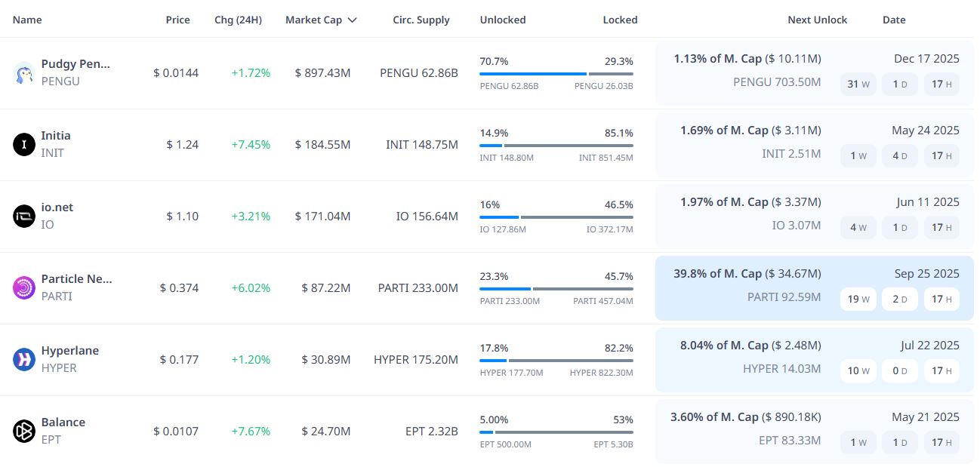Click market cap $ 897.43M
980x467 pixels.
(x=323, y=73)
